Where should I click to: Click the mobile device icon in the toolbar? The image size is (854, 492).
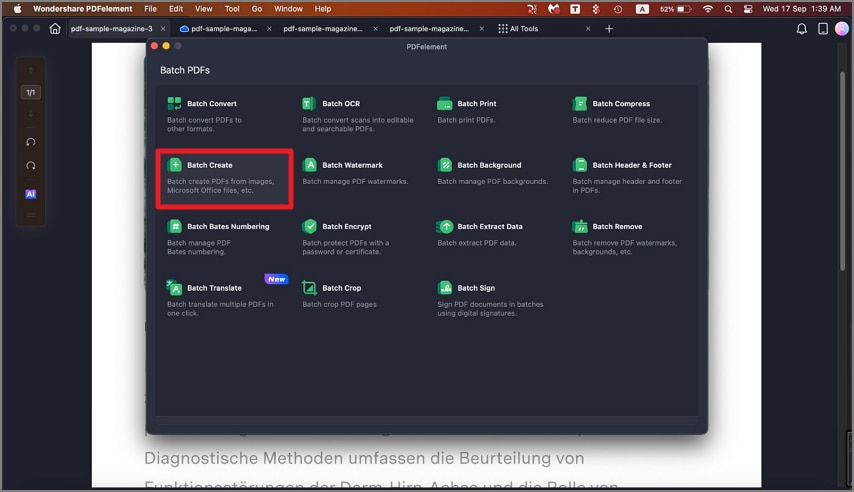click(x=822, y=28)
